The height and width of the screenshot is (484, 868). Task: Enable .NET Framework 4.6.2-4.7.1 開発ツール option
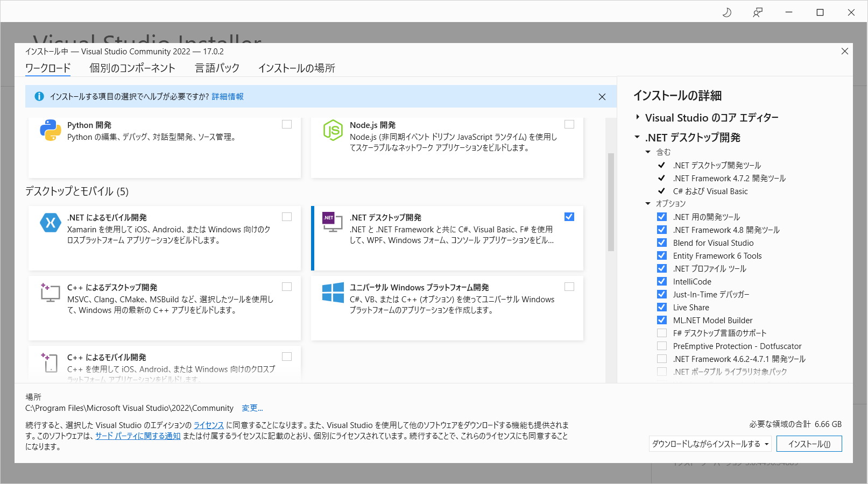tap(662, 359)
